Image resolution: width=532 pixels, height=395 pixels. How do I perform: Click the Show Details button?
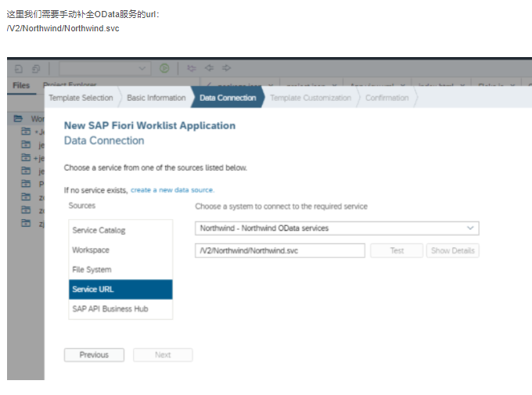point(453,250)
